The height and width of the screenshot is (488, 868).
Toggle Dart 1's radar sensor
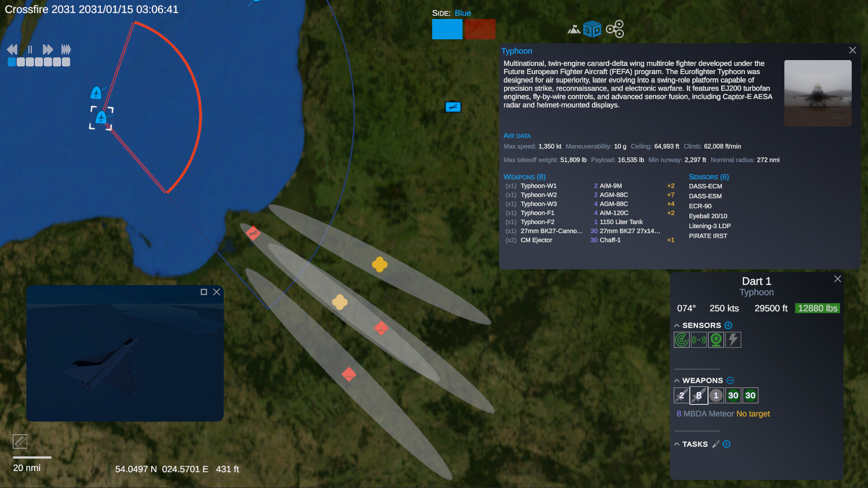pos(681,340)
